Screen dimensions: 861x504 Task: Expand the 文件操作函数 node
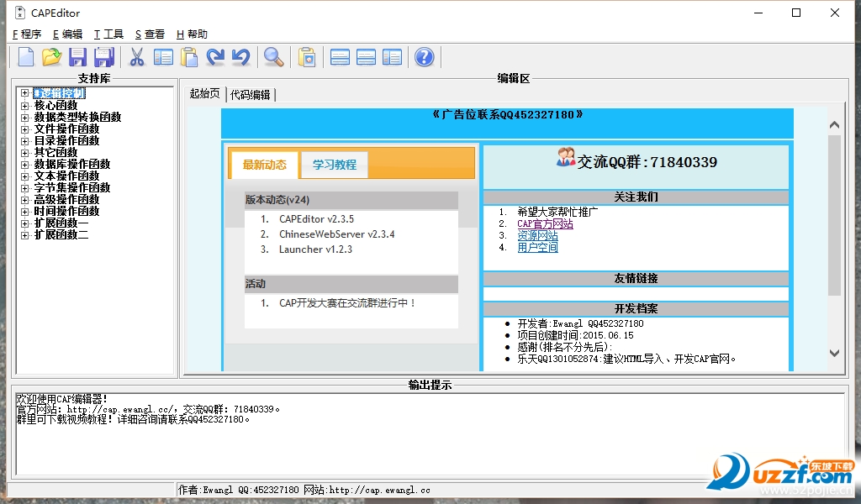click(x=24, y=129)
